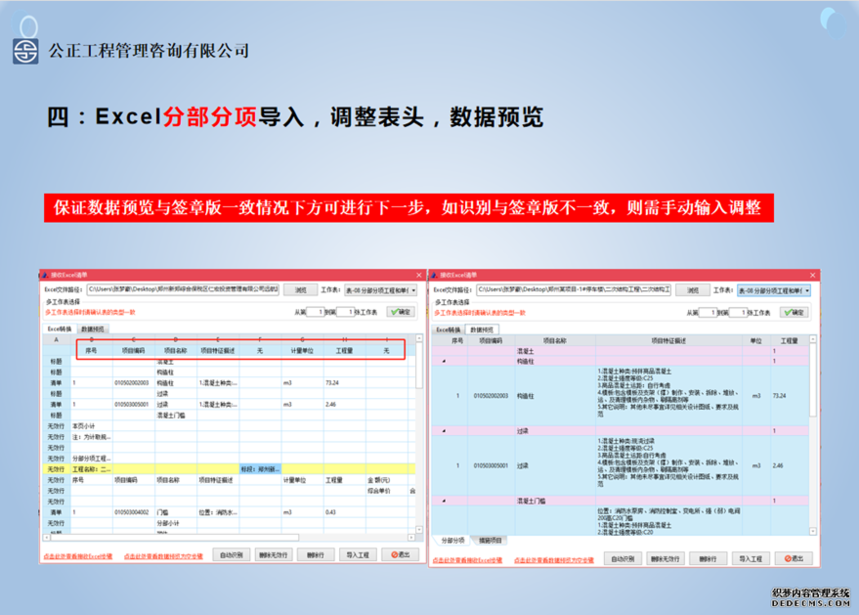Close the left 接收Excel清单 dialog window
Screen dimensions: 859x615
419,275
